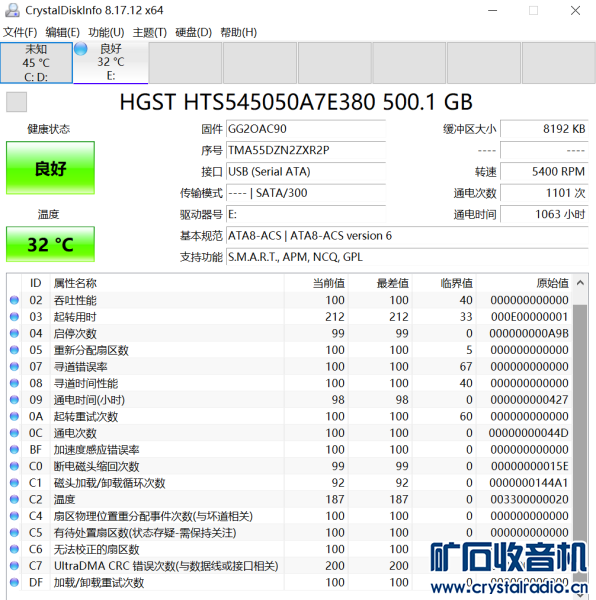
Task: Click the status dot for 04 启停次数
Action: point(14,334)
